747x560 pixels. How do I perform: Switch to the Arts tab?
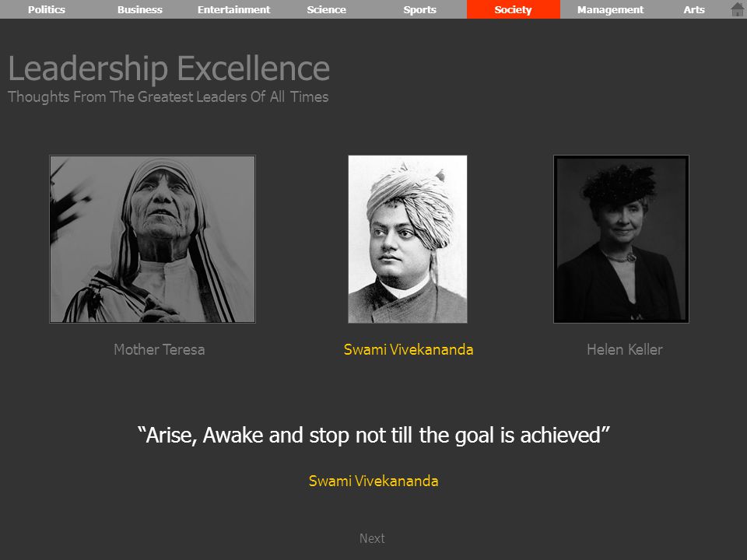pyautogui.click(x=694, y=9)
